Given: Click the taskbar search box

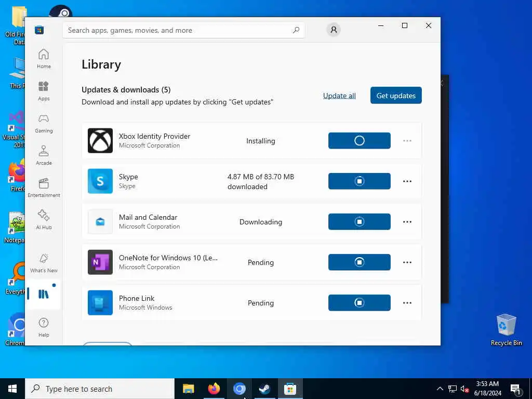Looking at the screenshot, I should (100, 389).
